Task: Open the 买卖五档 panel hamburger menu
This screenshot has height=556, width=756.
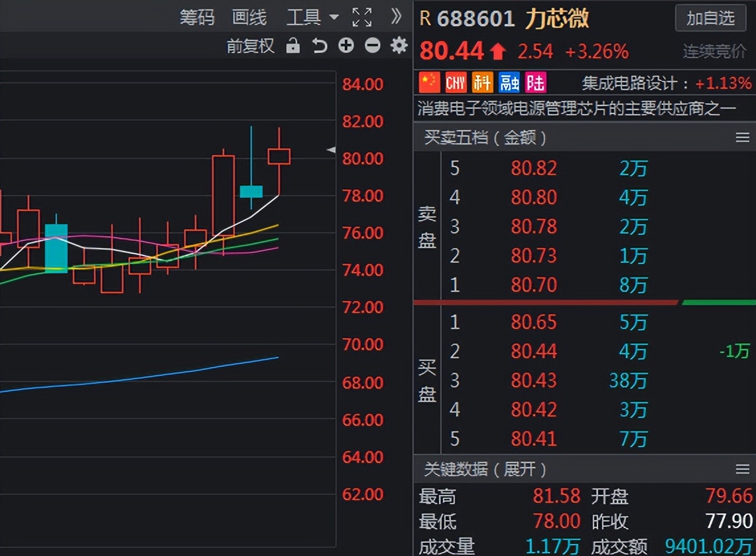Action: click(741, 137)
